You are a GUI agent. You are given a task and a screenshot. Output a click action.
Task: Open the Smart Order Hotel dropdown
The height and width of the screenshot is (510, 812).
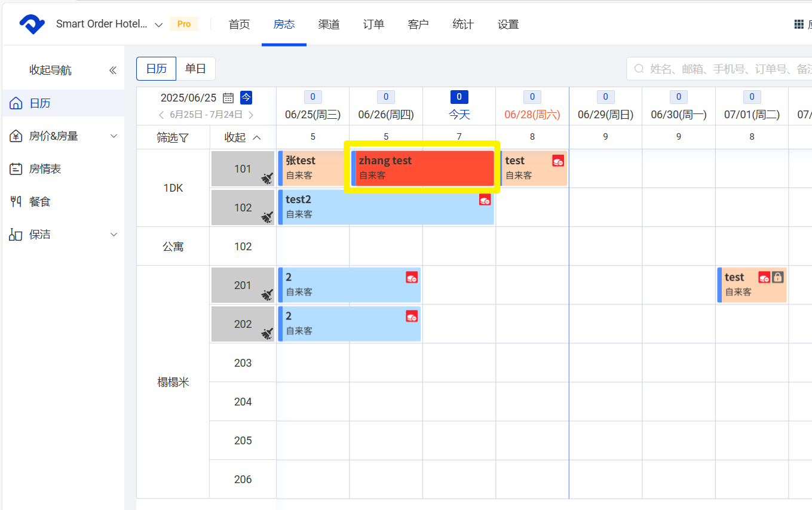[x=158, y=24]
